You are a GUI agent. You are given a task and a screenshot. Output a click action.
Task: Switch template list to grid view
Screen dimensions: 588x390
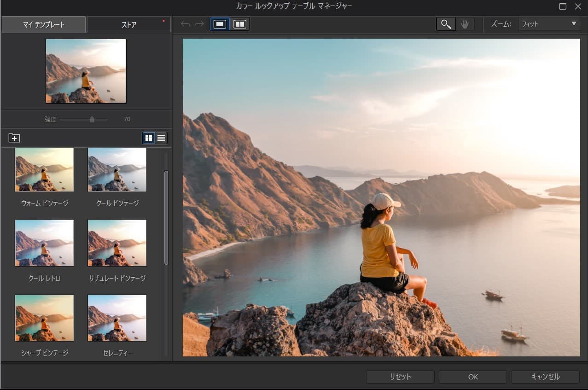click(149, 138)
